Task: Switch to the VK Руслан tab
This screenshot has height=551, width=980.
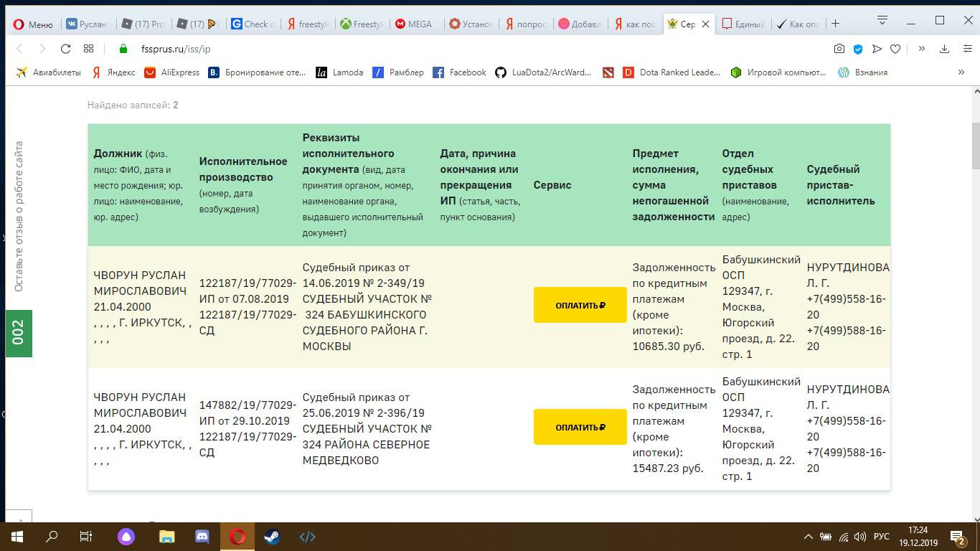Action: 86,24
